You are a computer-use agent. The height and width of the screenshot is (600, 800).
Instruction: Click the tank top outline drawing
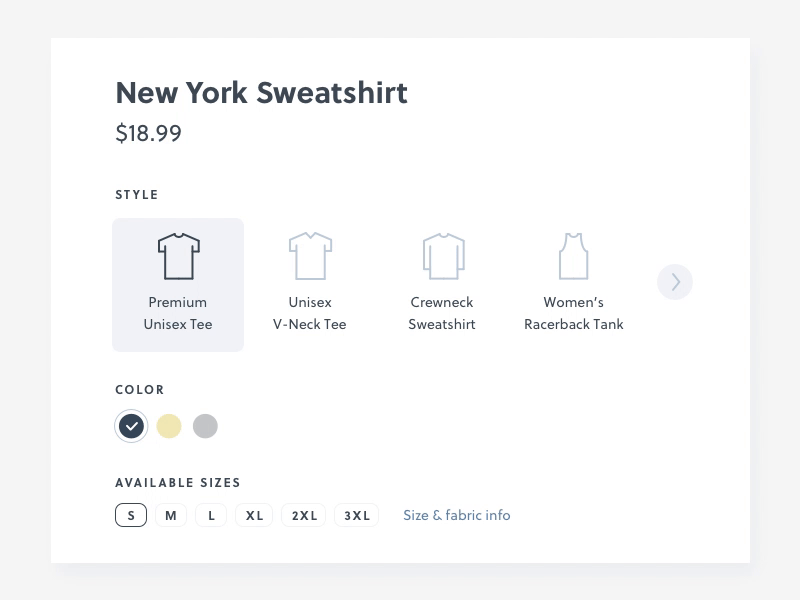click(574, 255)
